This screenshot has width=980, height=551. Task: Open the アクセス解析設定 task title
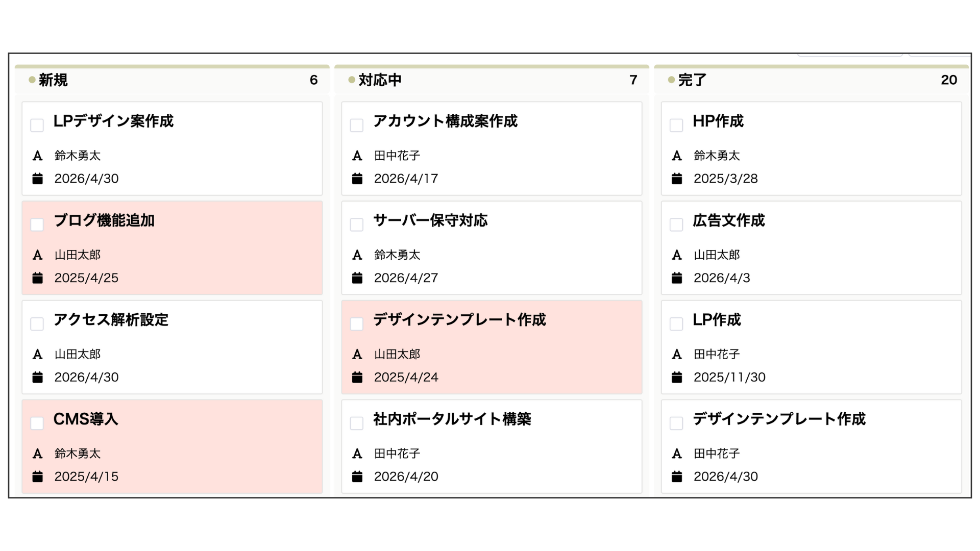click(111, 320)
